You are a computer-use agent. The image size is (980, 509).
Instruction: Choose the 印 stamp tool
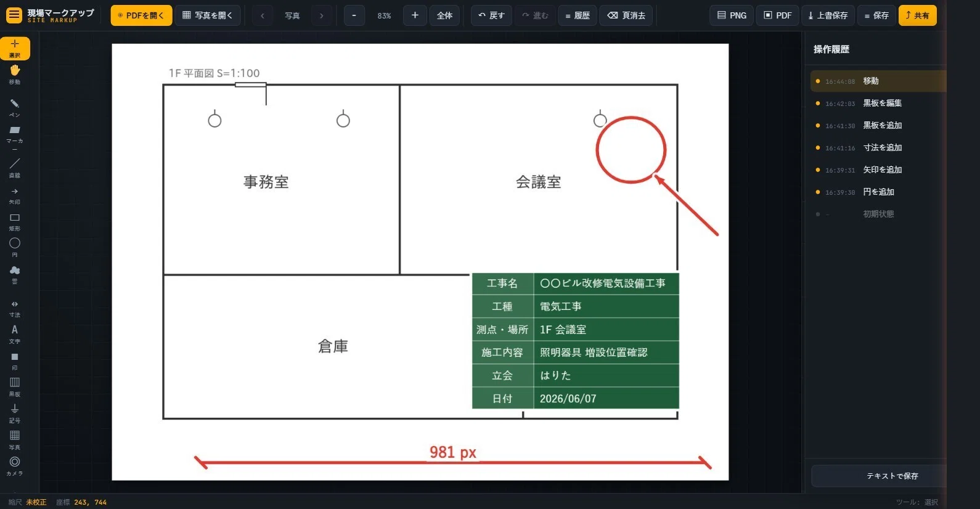click(15, 361)
